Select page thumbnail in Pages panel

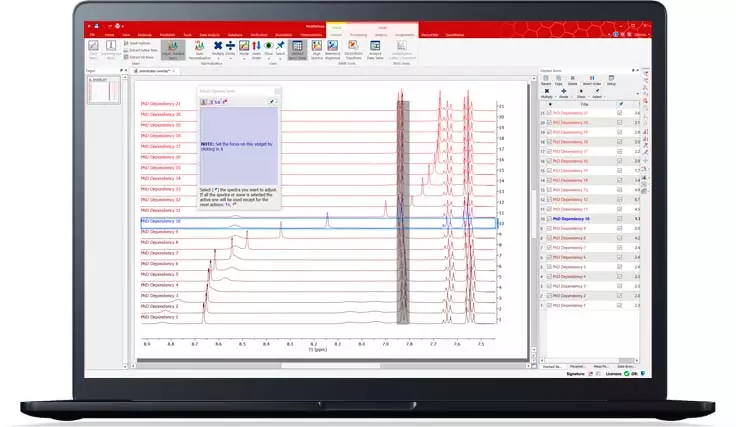point(104,91)
